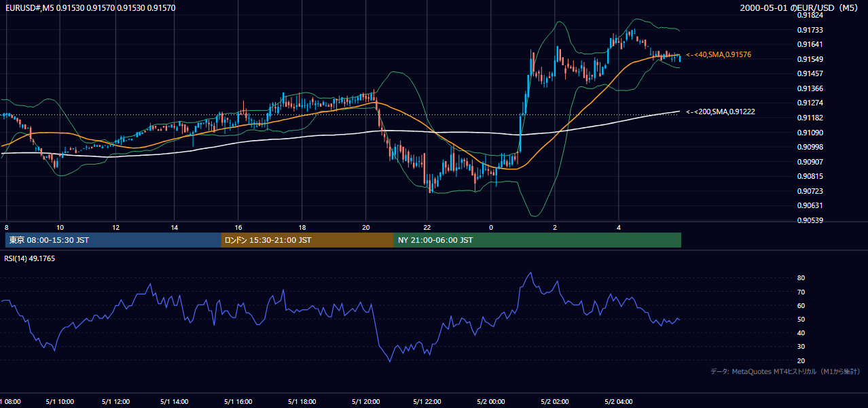This screenshot has width=868, height=408.
Task: Click price level 0.90815 on the price axis
Action: coord(810,176)
